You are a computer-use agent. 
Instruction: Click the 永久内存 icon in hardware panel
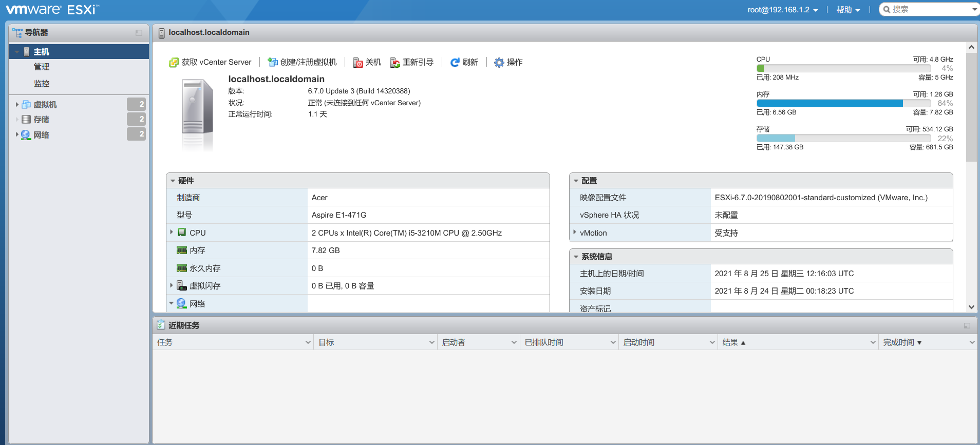click(x=182, y=268)
